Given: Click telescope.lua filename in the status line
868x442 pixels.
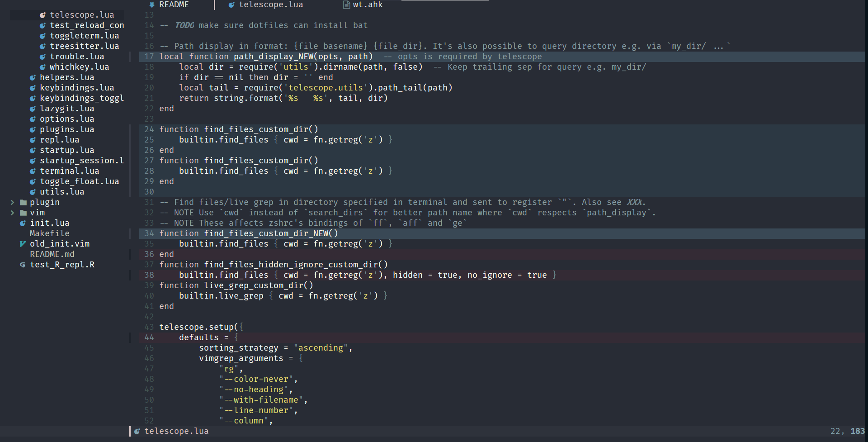Looking at the screenshot, I should pos(176,431).
